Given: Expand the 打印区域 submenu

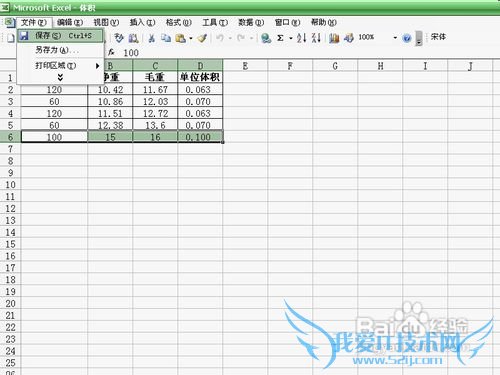Looking at the screenshot, I should click(x=60, y=66).
